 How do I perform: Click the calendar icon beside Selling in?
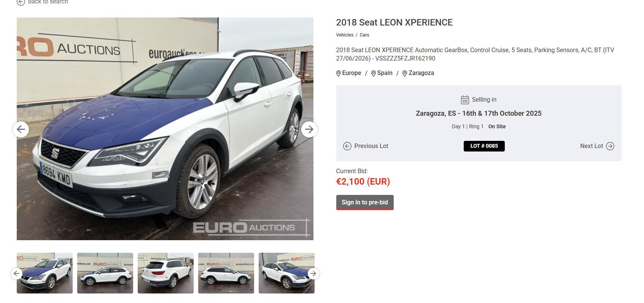pyautogui.click(x=465, y=100)
